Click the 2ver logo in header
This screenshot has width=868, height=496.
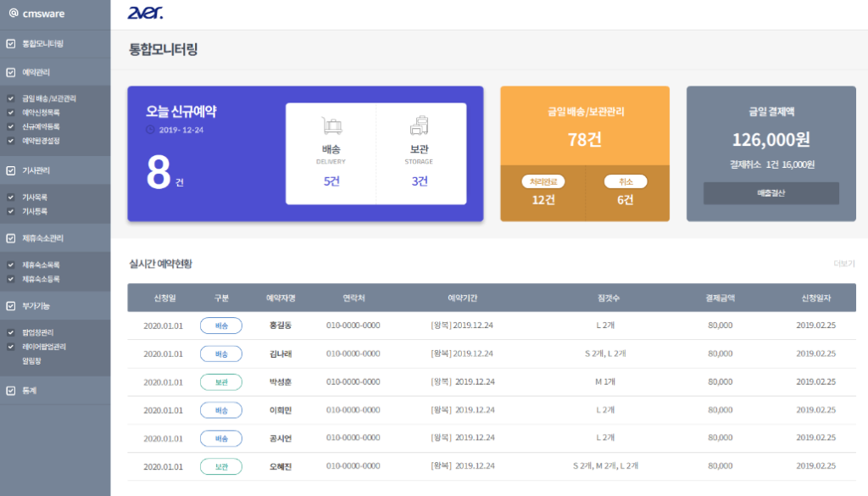point(145,13)
